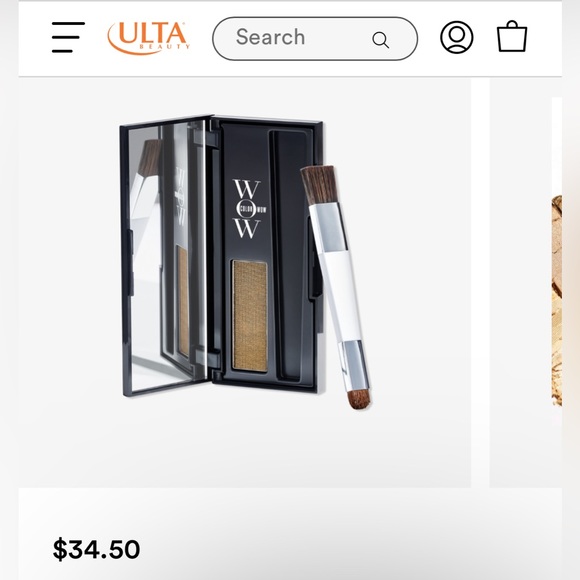The width and height of the screenshot is (580, 580).
Task: Click the gold powder pan in compact
Action: point(250,316)
